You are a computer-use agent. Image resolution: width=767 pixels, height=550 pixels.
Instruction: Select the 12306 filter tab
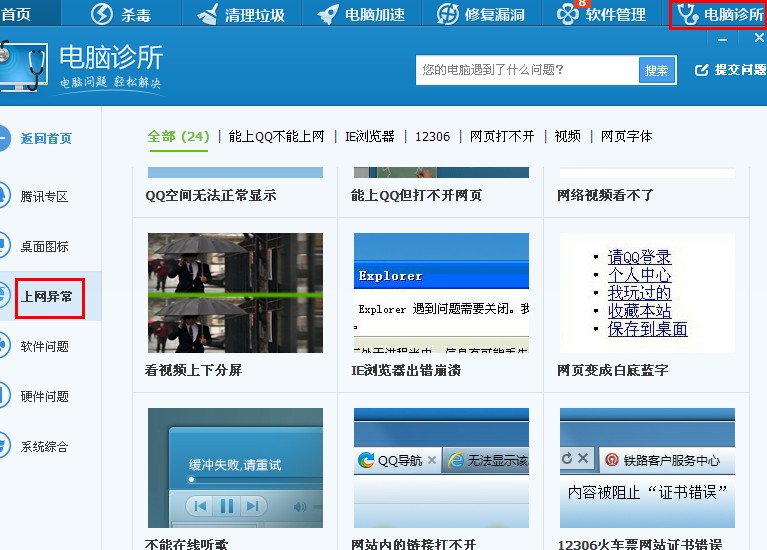pos(432,137)
